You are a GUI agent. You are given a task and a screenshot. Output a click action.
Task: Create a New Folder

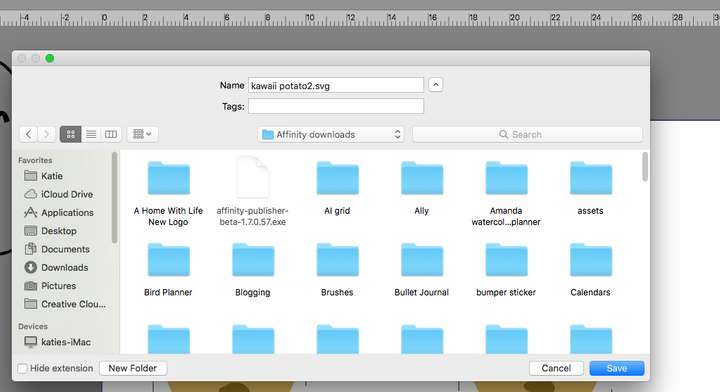133,368
